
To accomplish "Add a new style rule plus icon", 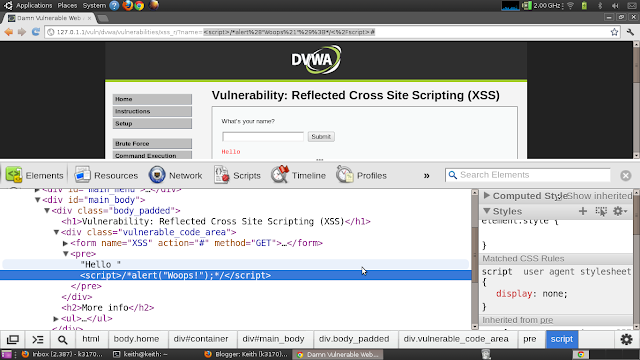I will [x=583, y=211].
